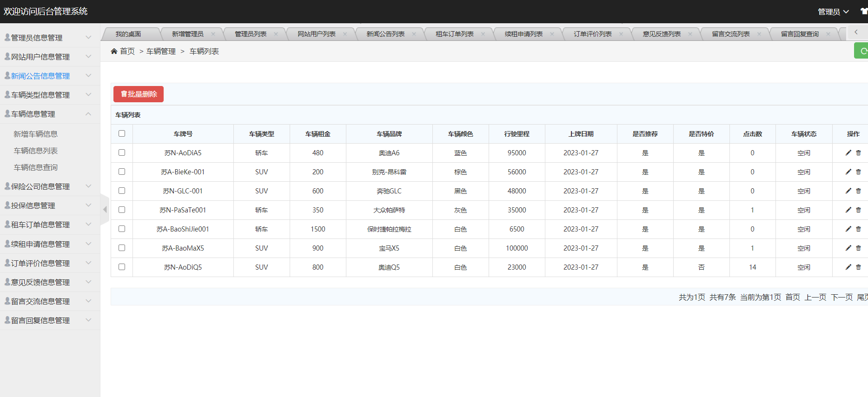Edit the 苏A-BaoMaX5 vehicle row
Screen dimensions: 868x397
pos(848,248)
